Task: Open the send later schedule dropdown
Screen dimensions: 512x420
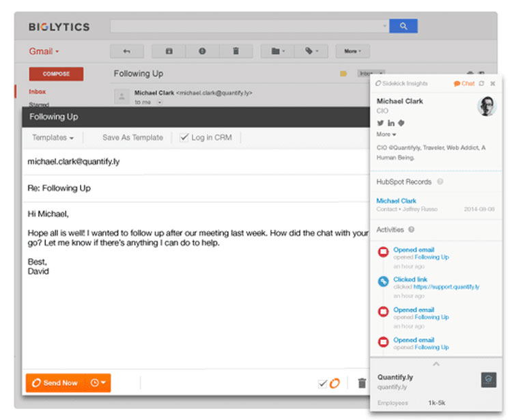Action: click(98, 383)
